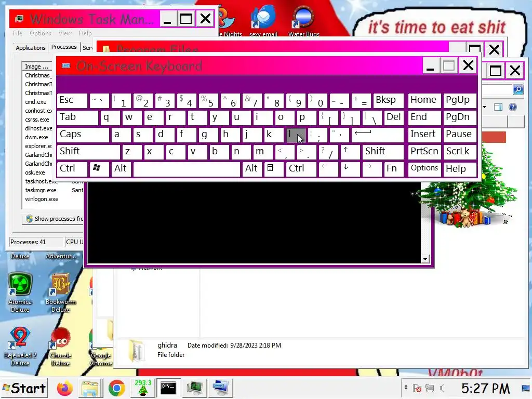Open Chuzzle Deluxe desktop shortcut
The width and height of the screenshot is (532, 399).
point(61,346)
